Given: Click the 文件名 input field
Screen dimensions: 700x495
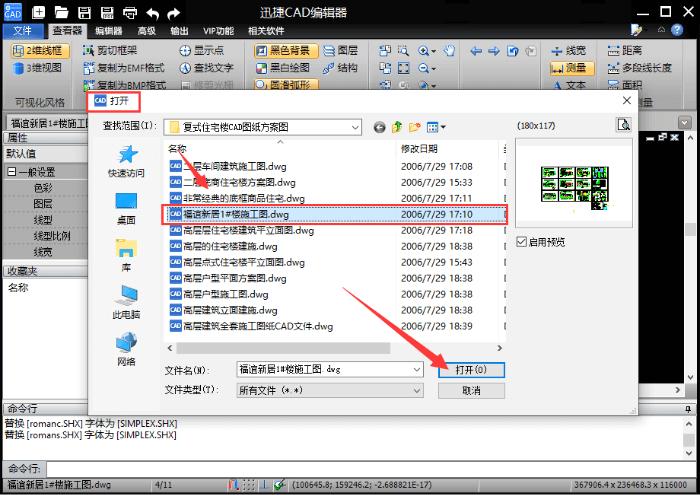Looking at the screenshot, I should [x=329, y=370].
